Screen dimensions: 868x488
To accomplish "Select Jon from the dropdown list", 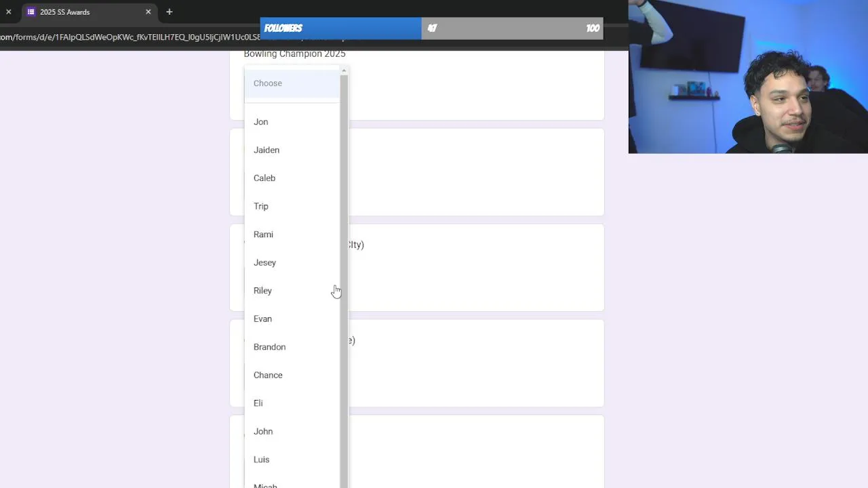I will click(292, 122).
